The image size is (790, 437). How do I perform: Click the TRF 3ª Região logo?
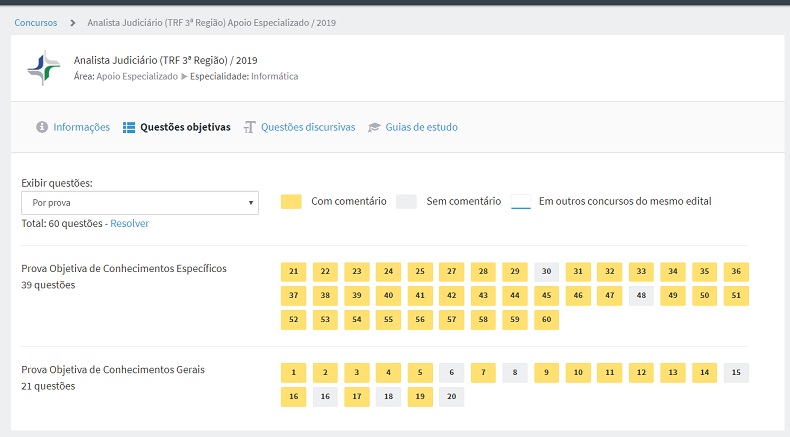tap(44, 68)
